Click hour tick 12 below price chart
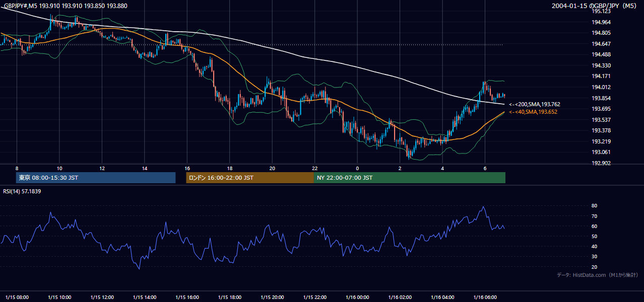 102,168
